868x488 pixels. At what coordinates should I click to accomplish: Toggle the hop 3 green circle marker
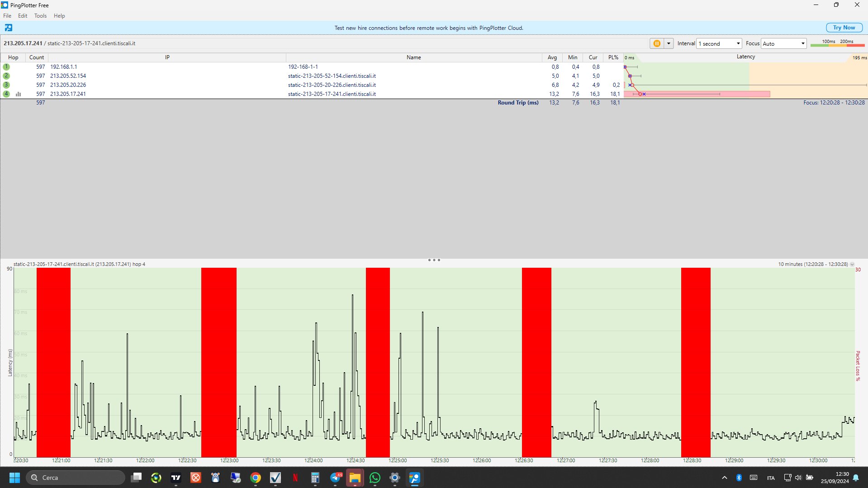(x=6, y=85)
